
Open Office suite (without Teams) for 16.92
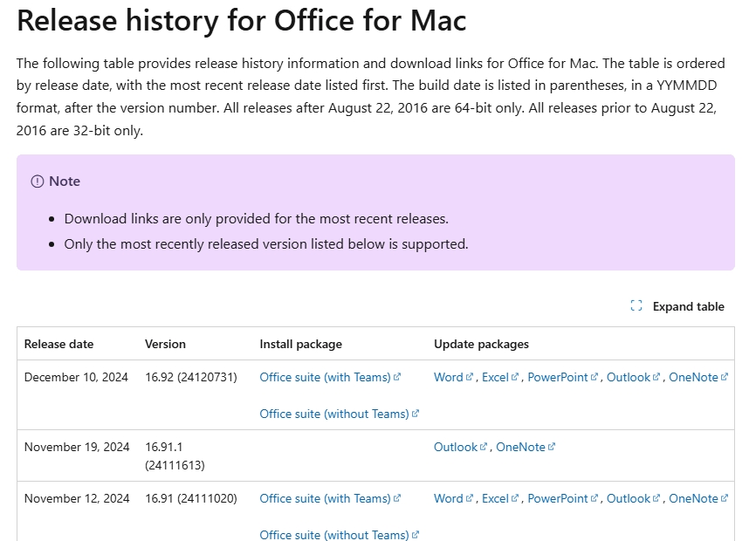(339, 414)
